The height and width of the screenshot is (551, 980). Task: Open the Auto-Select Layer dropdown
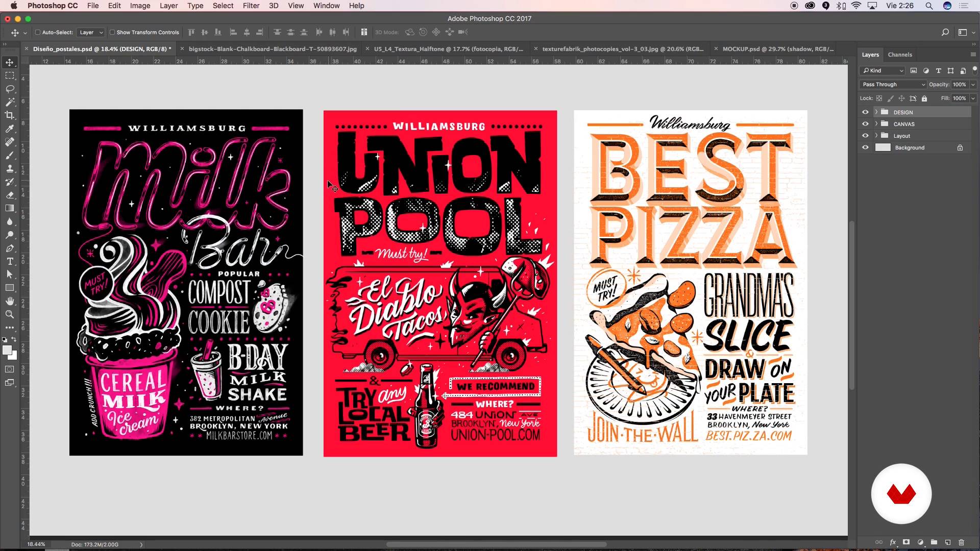point(91,32)
